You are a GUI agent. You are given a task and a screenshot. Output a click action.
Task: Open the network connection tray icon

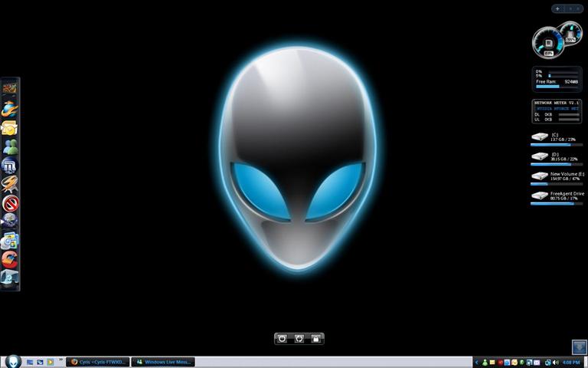pyautogui.click(x=548, y=363)
